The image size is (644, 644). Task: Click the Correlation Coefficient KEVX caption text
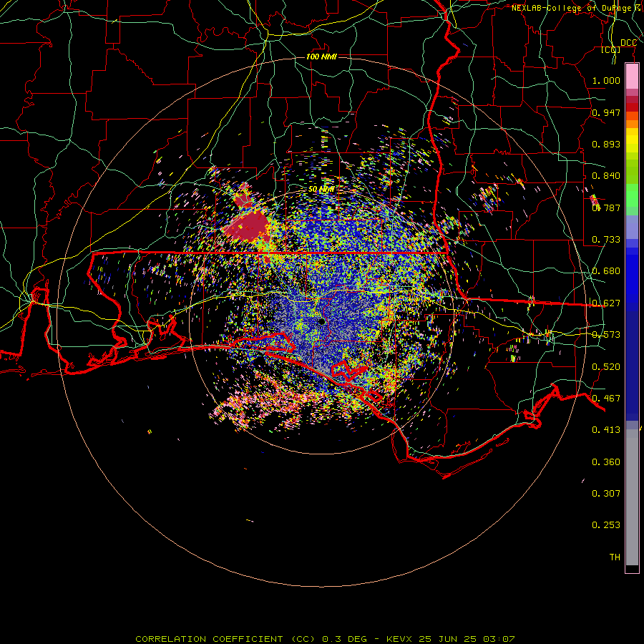click(x=325, y=639)
